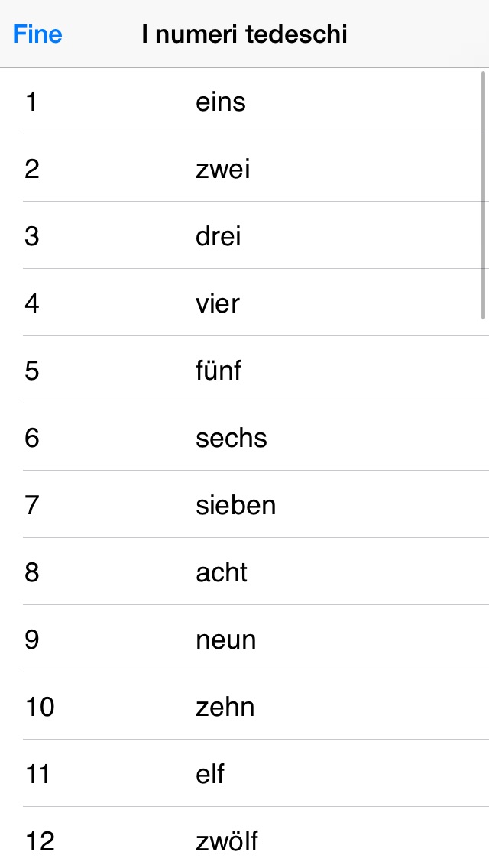The width and height of the screenshot is (489, 868).
Task: Tap the number 6 label
Action: 32,438
